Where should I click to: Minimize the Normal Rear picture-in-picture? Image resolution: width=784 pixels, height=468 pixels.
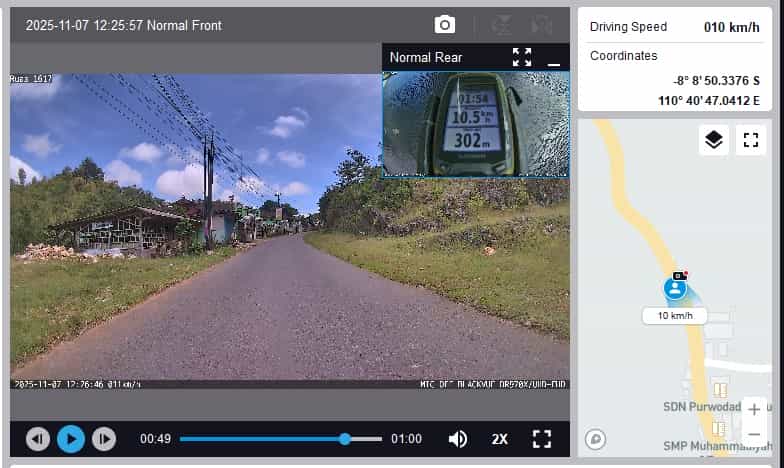[x=554, y=64]
